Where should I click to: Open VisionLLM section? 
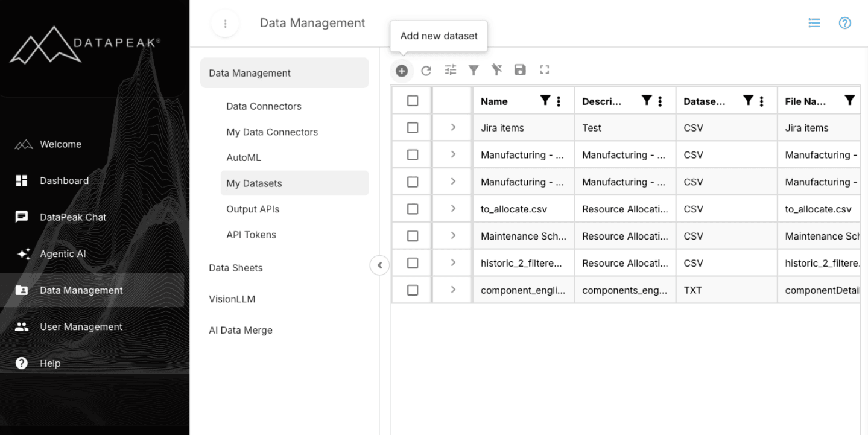point(284,299)
